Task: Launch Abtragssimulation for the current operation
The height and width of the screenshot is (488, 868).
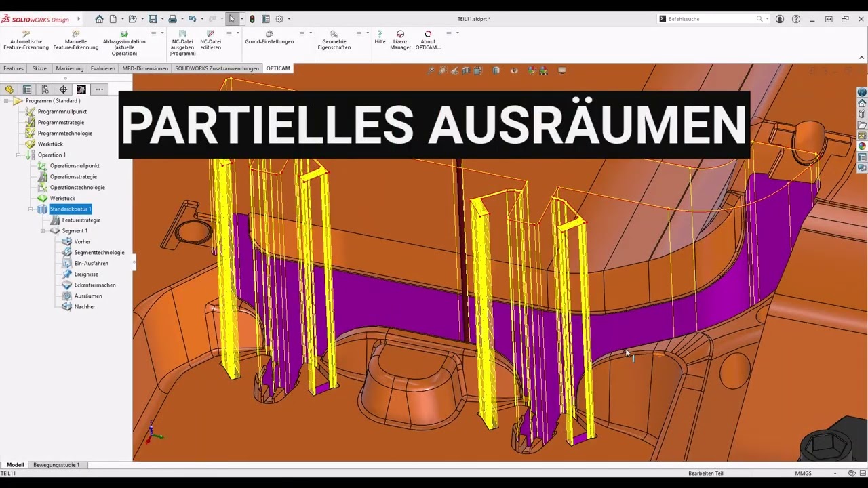Action: (x=124, y=43)
